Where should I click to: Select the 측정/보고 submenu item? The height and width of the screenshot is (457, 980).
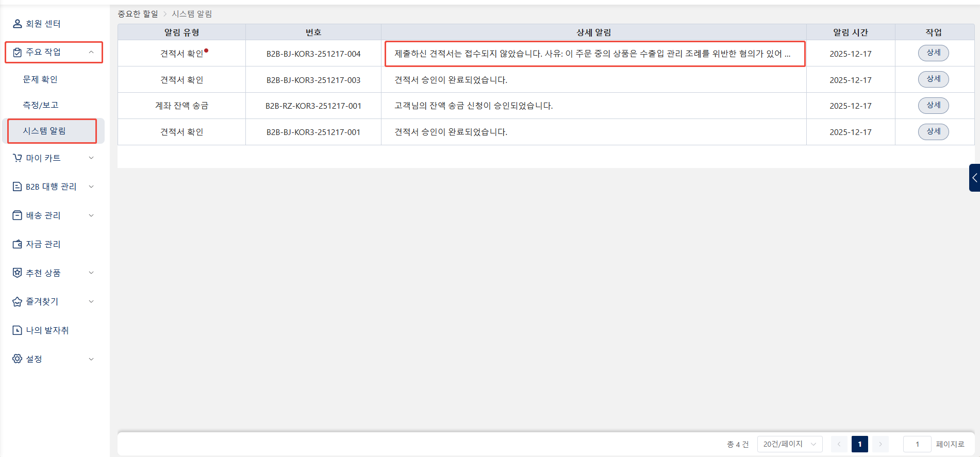click(41, 105)
